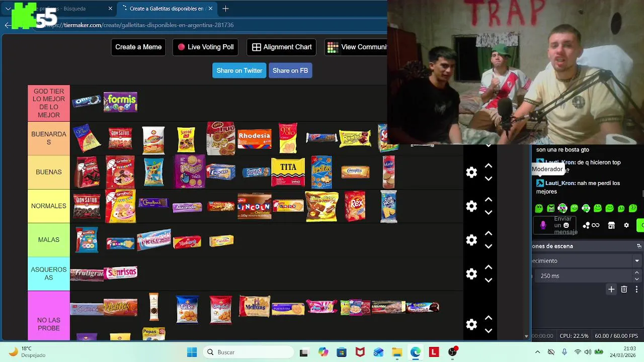Click the first green emote in chat row
Viewport: 644px width, 362px height.
[x=539, y=208]
